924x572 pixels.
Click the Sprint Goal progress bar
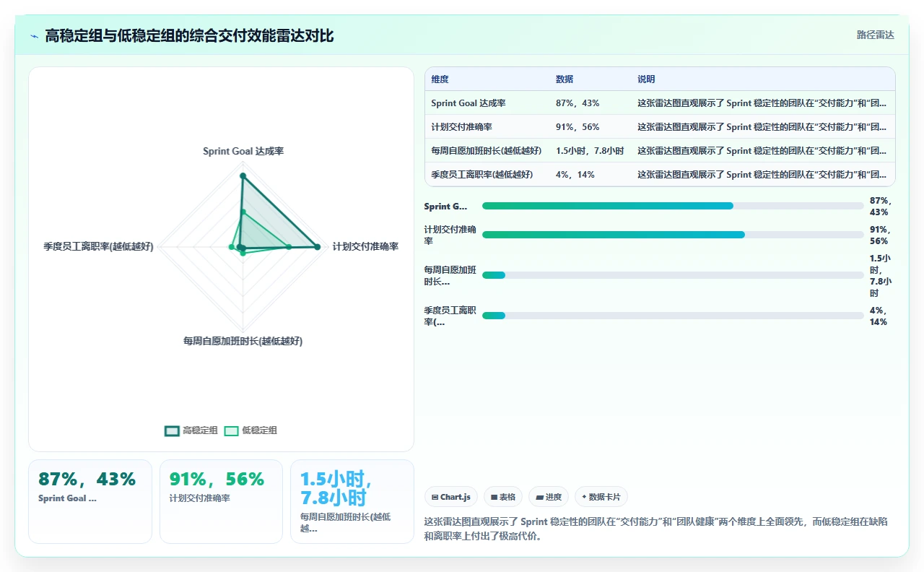pos(673,206)
